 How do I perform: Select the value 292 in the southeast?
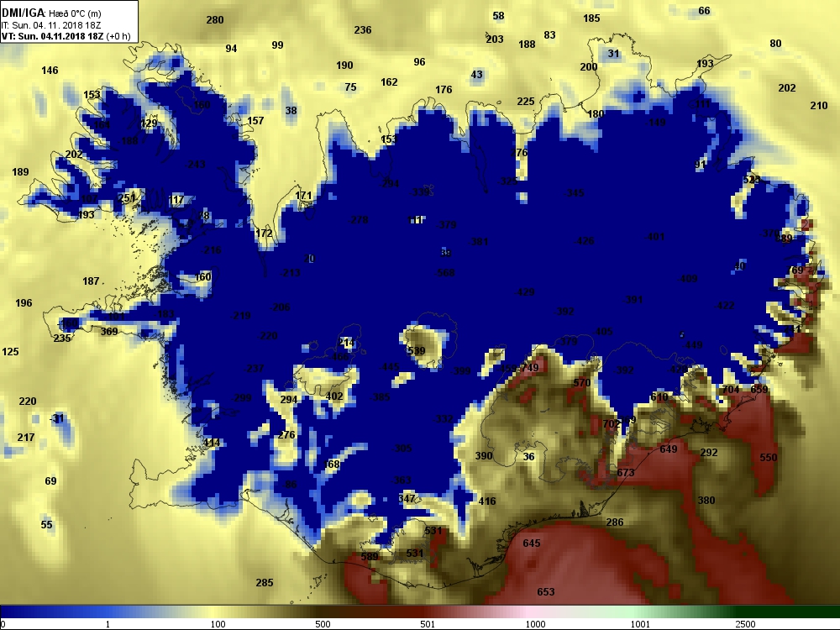(709, 453)
